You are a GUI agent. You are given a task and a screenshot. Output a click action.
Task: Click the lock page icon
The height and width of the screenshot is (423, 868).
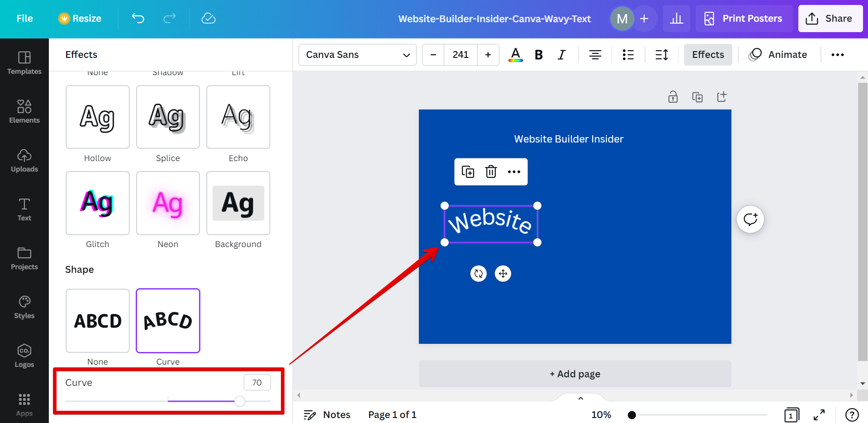point(673,97)
